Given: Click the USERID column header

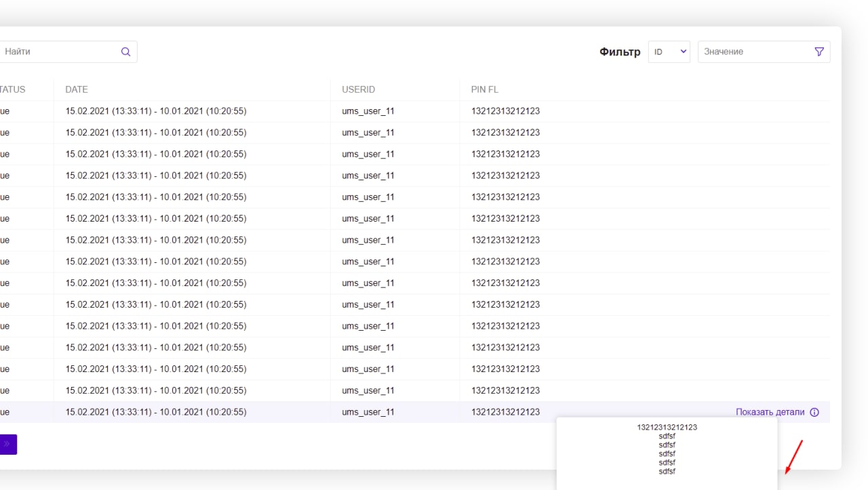Looking at the screenshot, I should [359, 89].
